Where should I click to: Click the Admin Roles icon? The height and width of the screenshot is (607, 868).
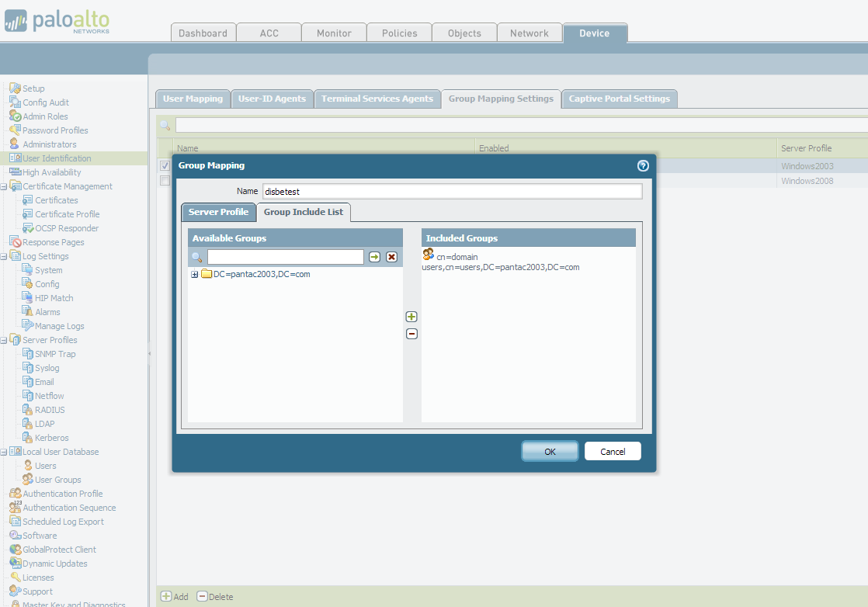[x=15, y=116]
